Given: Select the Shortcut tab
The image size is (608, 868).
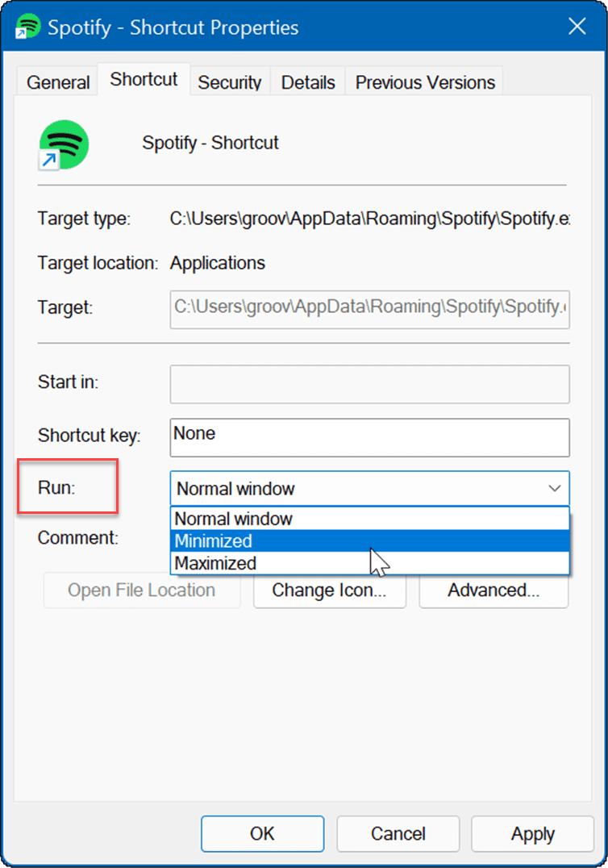Looking at the screenshot, I should point(144,79).
